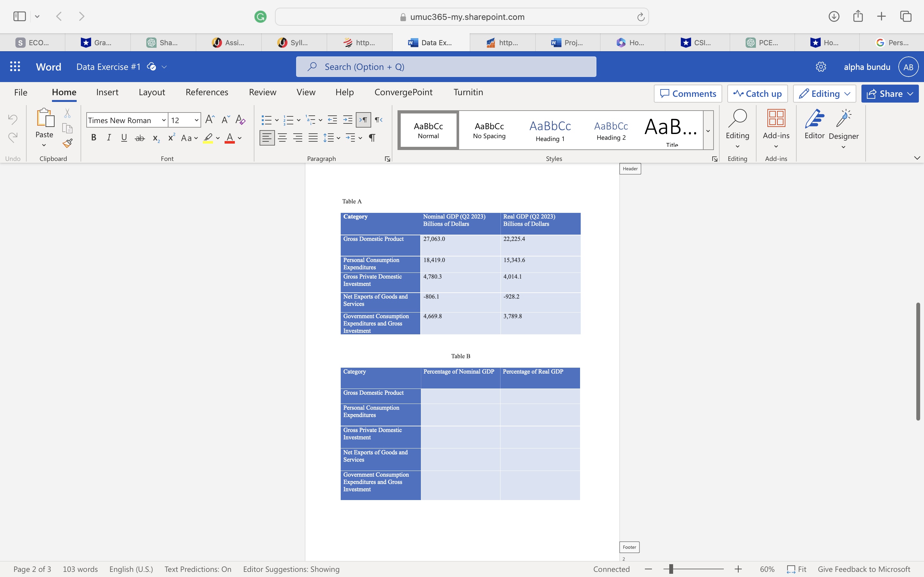The image size is (924, 577).
Task: Open the Editing mode dropdown
Action: (824, 94)
